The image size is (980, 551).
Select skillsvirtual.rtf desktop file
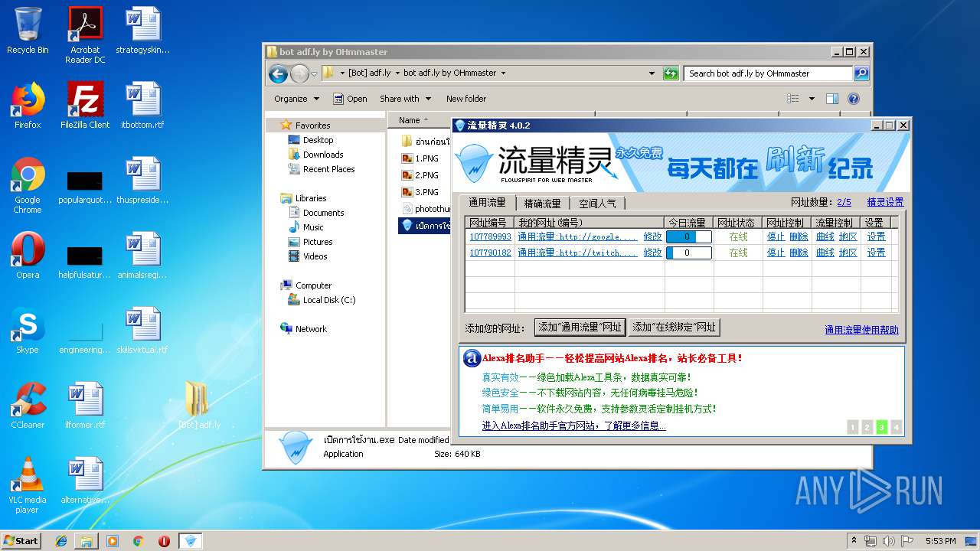tap(142, 330)
